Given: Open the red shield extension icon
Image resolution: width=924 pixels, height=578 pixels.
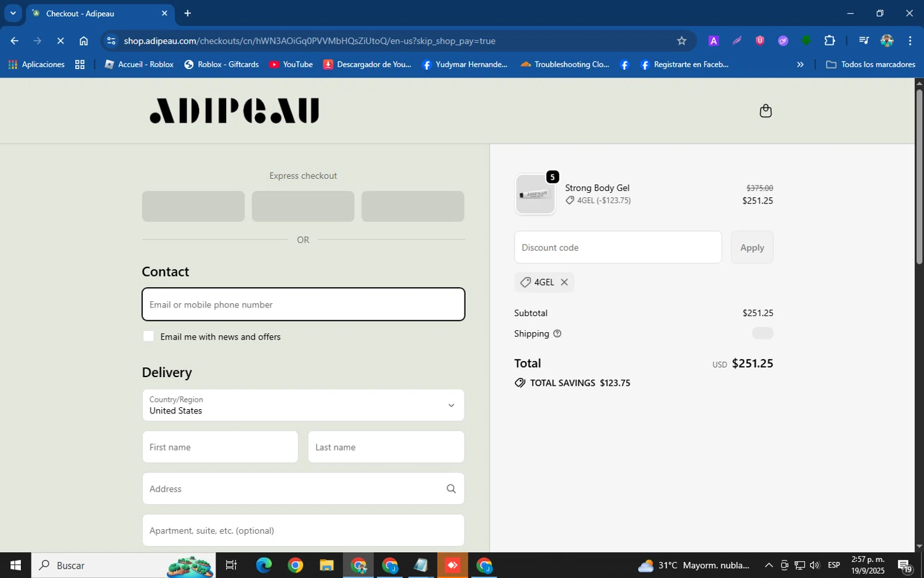Looking at the screenshot, I should point(760,41).
